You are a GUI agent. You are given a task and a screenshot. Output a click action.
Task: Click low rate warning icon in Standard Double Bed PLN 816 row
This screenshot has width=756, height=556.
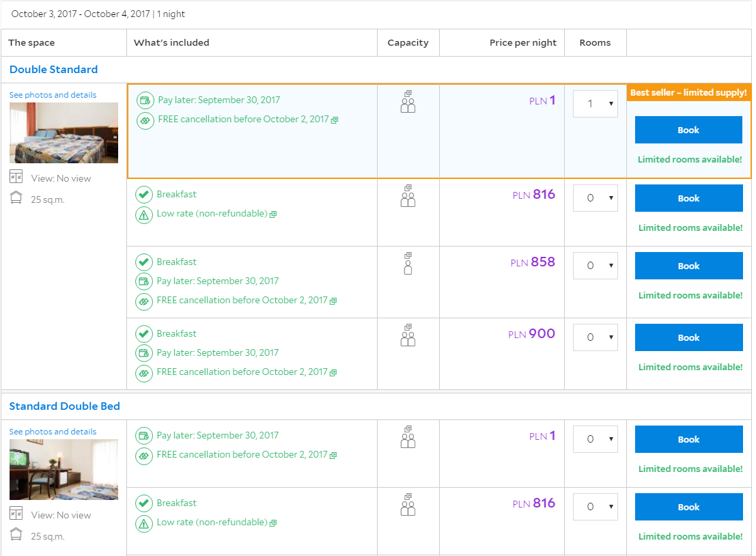click(143, 523)
